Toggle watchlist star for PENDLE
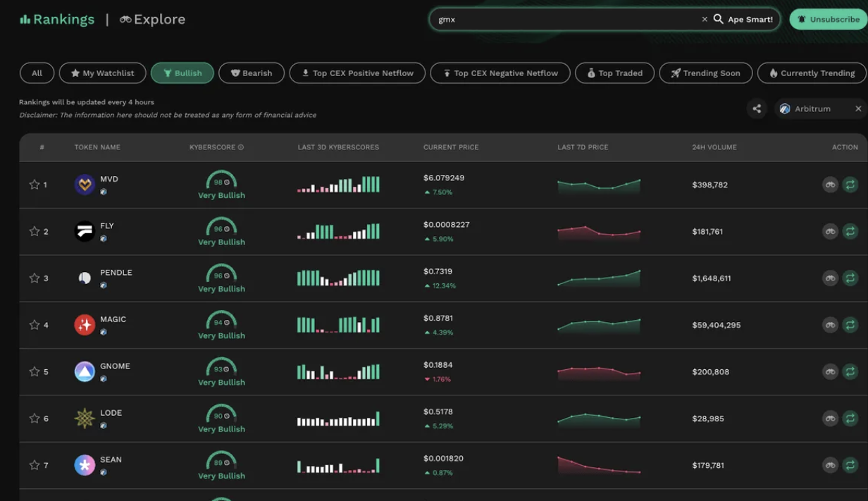The image size is (868, 501). point(34,278)
